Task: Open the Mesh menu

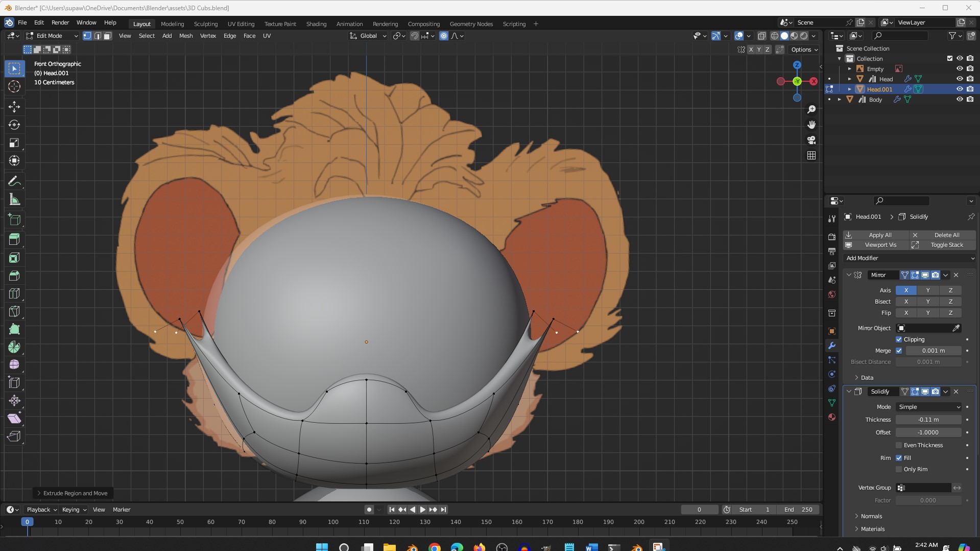Action: [x=186, y=36]
